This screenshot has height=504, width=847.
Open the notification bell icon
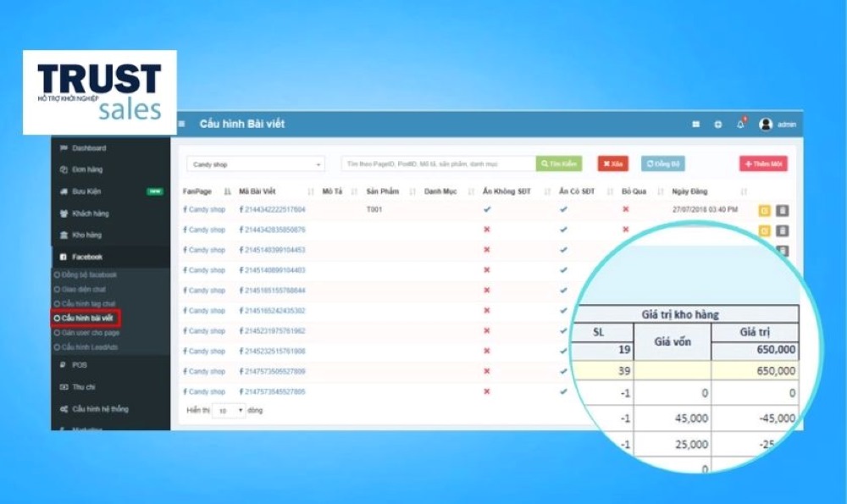click(x=740, y=125)
